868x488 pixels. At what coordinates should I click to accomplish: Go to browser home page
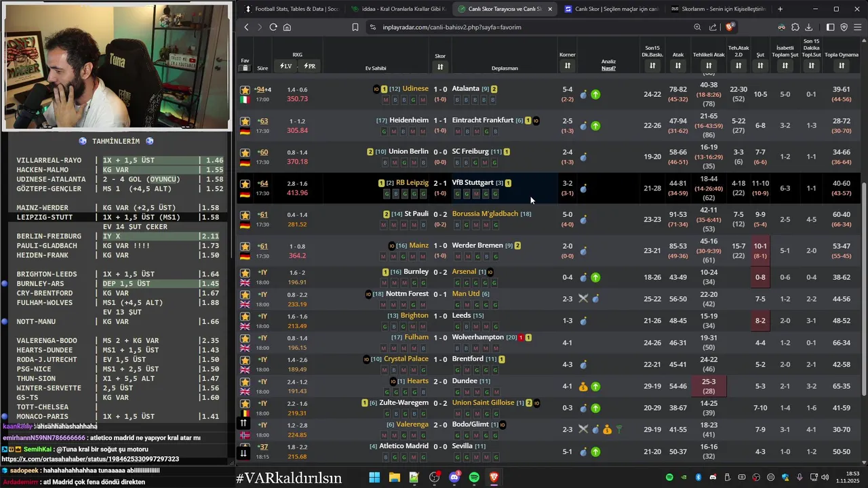click(287, 27)
